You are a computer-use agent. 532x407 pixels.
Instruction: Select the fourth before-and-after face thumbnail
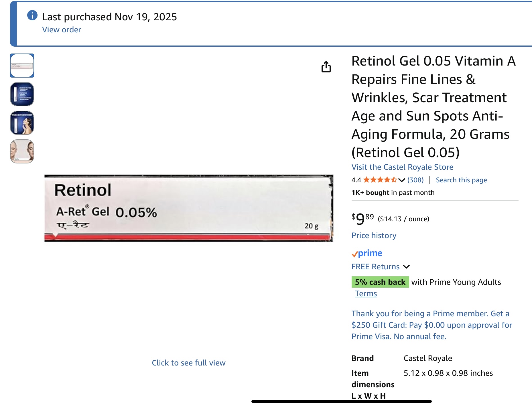22,151
